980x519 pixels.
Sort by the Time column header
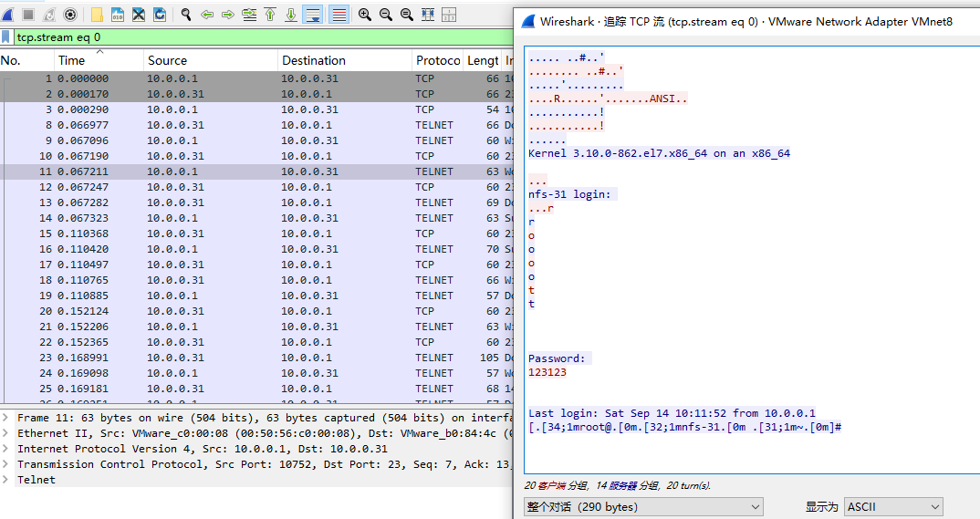tap(99, 60)
